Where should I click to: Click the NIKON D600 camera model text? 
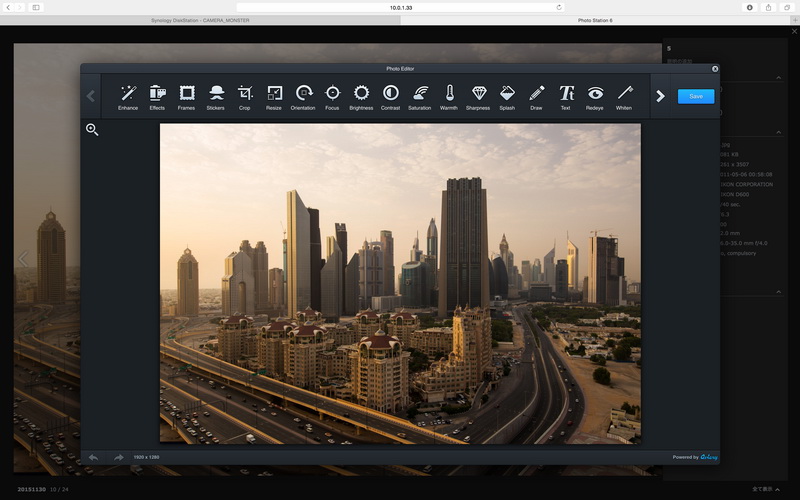(735, 194)
